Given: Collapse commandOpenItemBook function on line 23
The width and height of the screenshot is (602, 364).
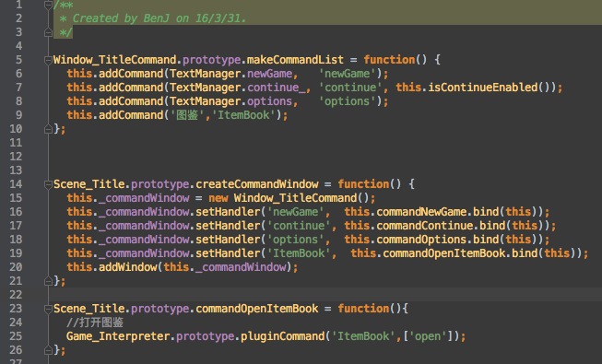Looking at the screenshot, I should 48,309.
